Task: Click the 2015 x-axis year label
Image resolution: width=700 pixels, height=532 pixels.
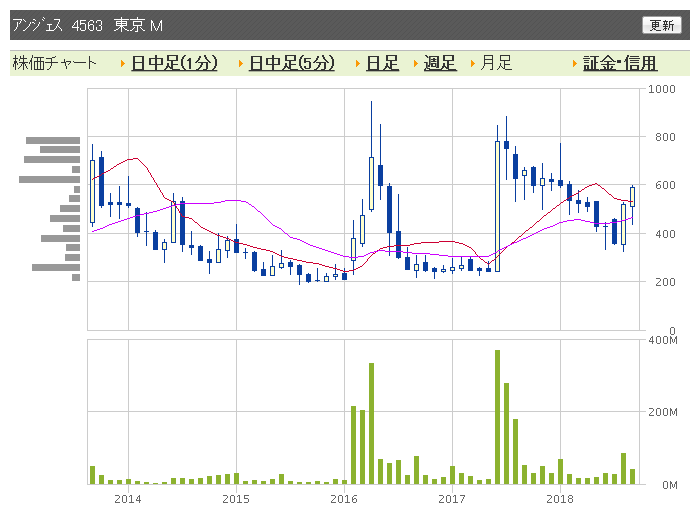Action: click(236, 499)
